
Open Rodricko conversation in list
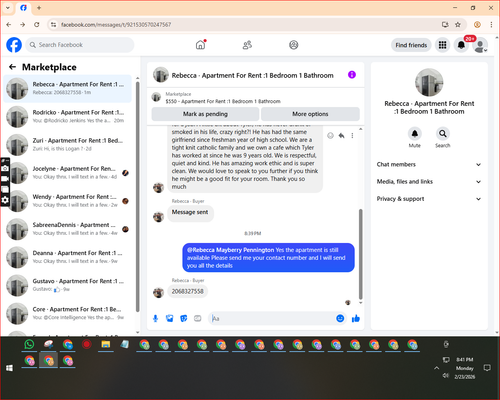pos(68,117)
